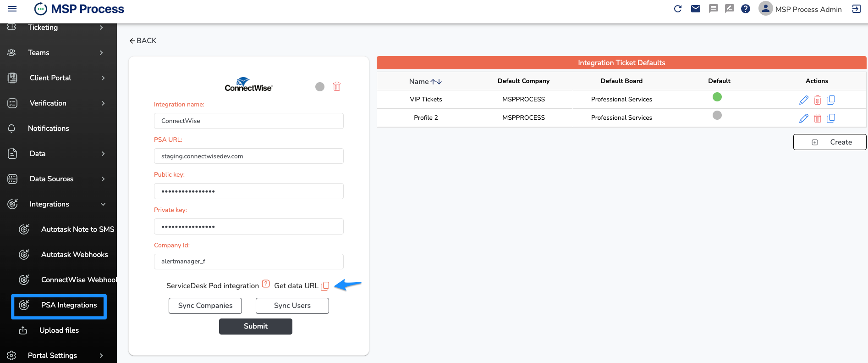Focus the Integration name field
The image size is (868, 363).
(x=249, y=121)
